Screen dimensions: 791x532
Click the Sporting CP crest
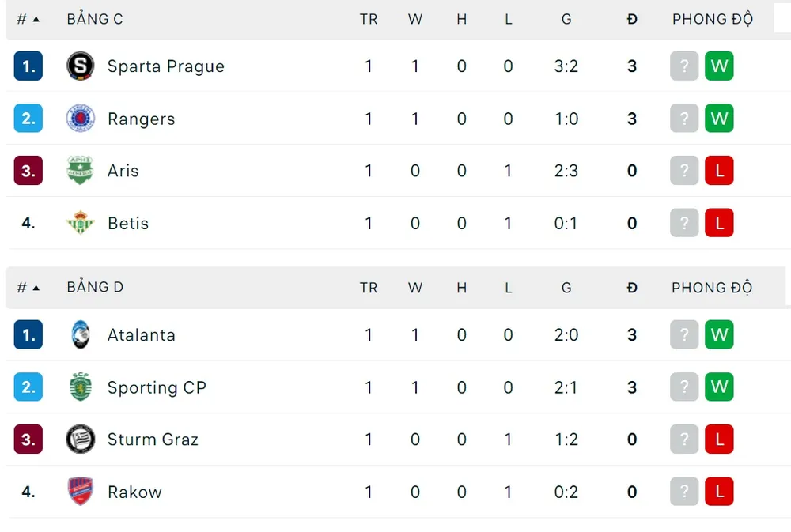click(x=81, y=387)
